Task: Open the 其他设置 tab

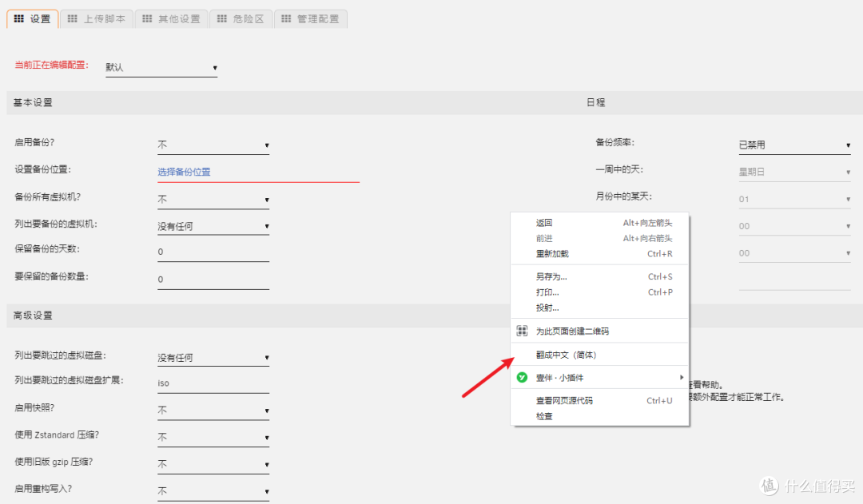Action: click(x=171, y=18)
